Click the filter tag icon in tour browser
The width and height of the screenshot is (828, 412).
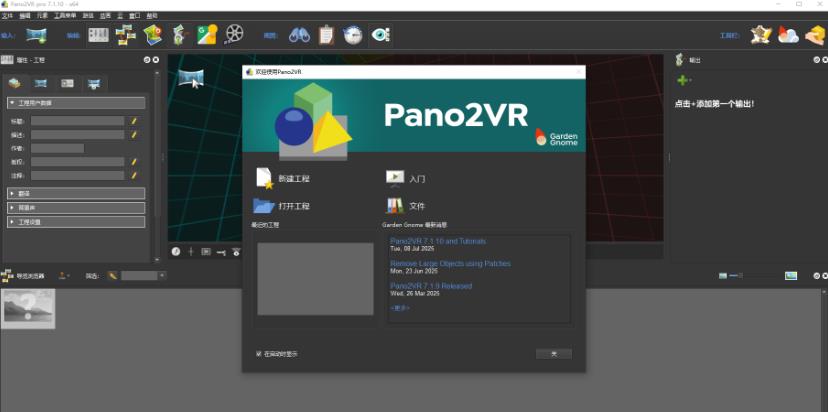(112, 276)
